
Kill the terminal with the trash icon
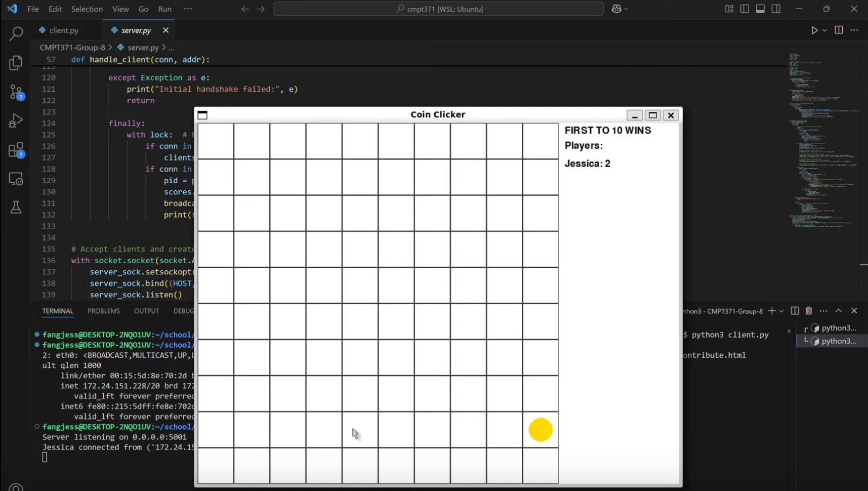coord(809,311)
